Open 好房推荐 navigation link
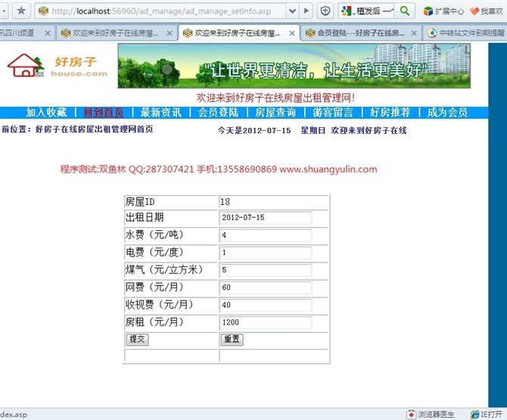The width and height of the screenshot is (507, 420). (390, 112)
